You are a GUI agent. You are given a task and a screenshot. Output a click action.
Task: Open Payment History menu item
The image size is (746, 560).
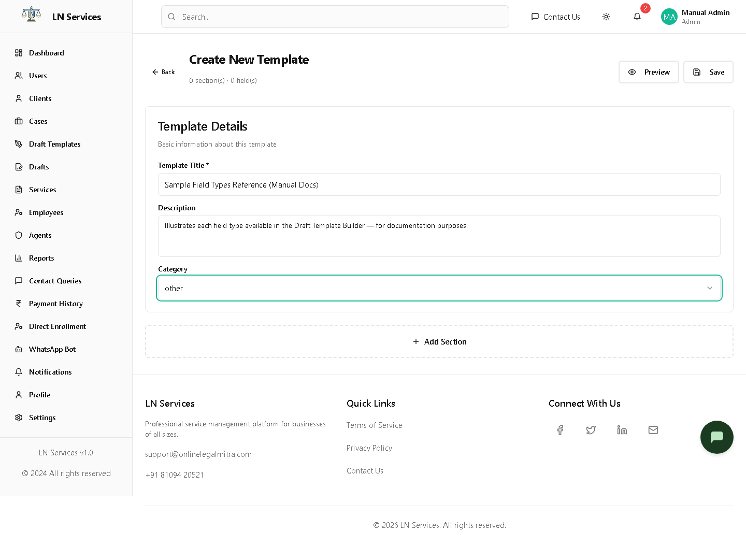pyautogui.click(x=66, y=304)
